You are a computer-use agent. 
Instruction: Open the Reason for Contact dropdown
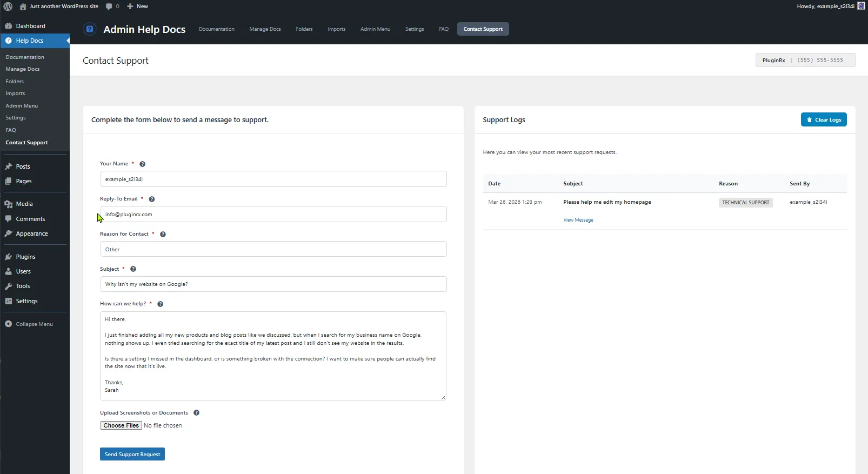273,249
